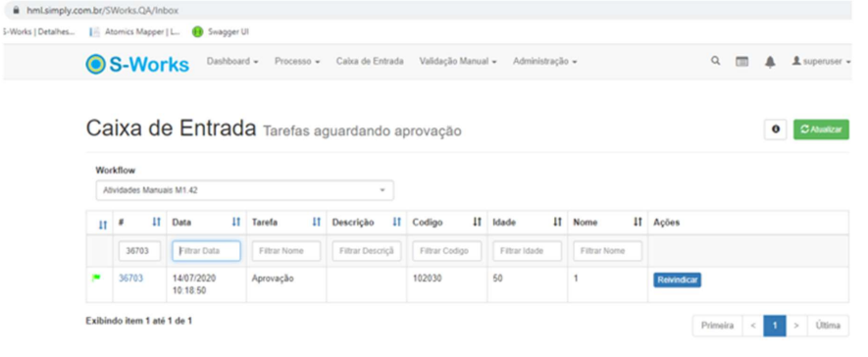Sort by the Idade column arrows
Screen dimensions: 868x357
(x=557, y=222)
